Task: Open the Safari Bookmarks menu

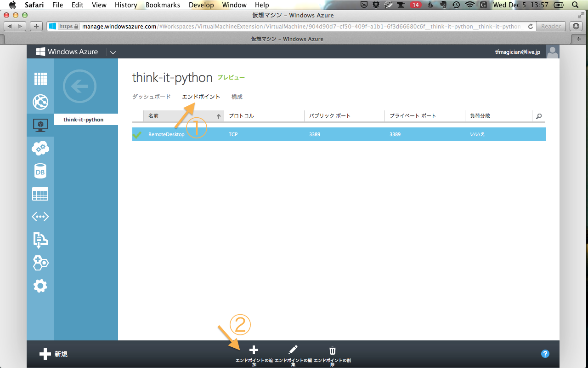Action: 163,5
